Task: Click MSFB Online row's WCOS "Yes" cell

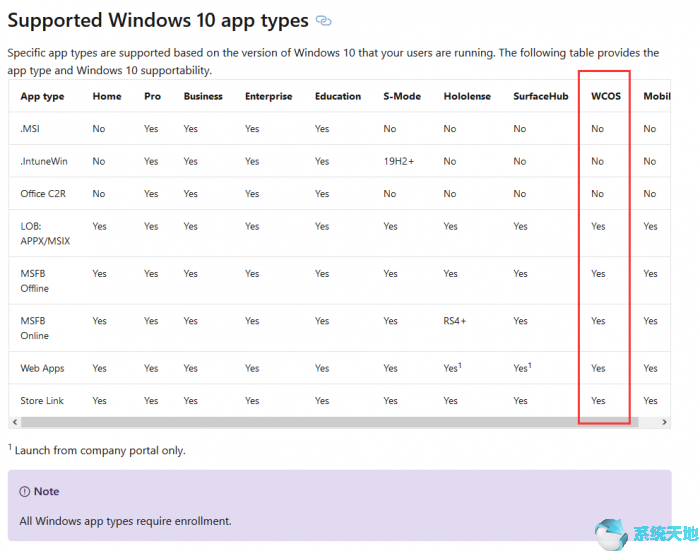Action: coord(598,321)
